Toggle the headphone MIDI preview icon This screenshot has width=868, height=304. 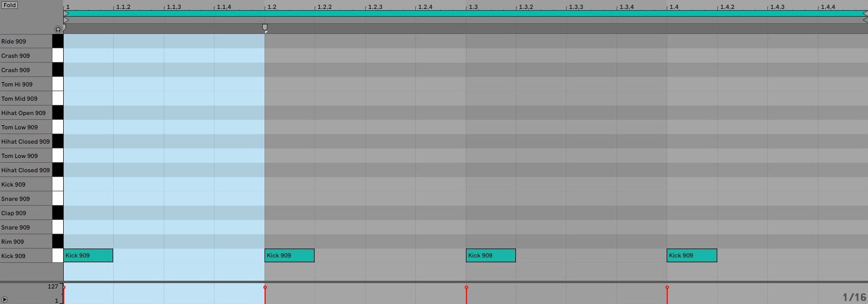point(58,29)
